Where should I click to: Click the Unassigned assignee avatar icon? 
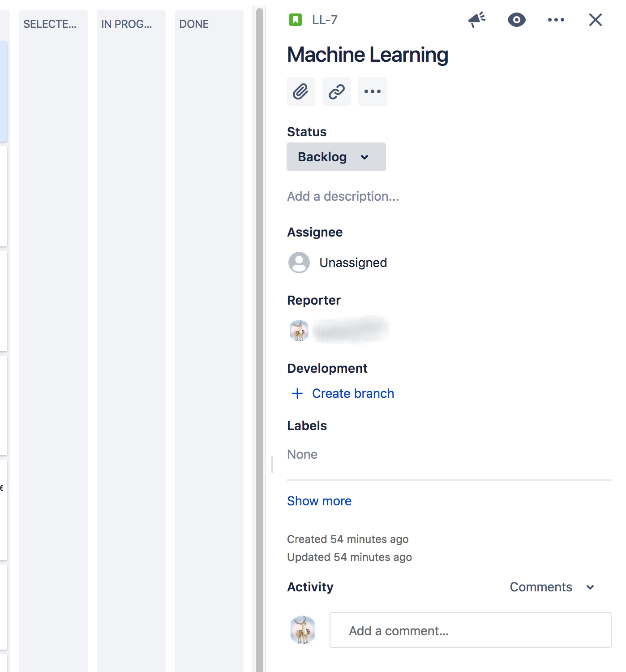tap(299, 263)
